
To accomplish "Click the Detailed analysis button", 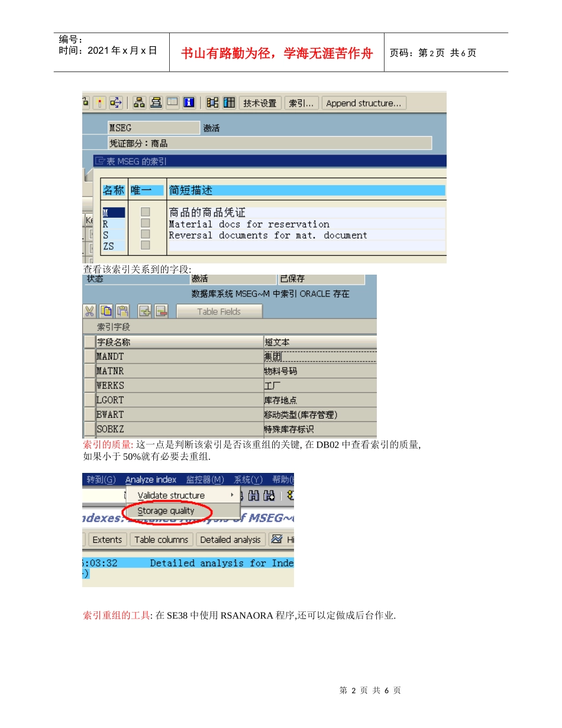I will pos(230,539).
